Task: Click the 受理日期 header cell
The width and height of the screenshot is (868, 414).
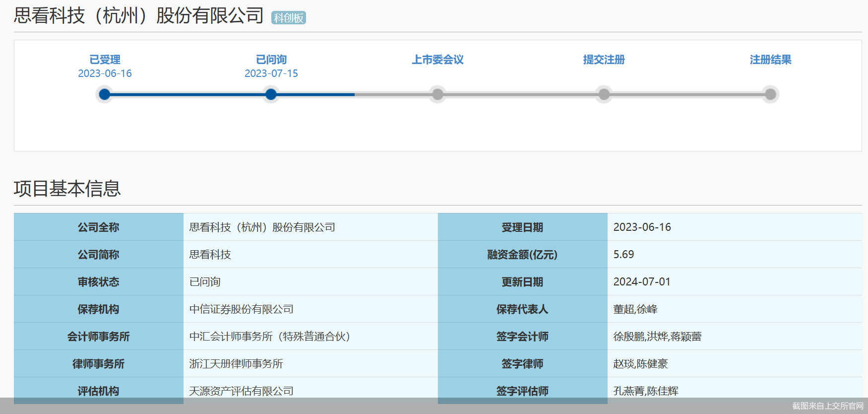Action: click(523, 227)
